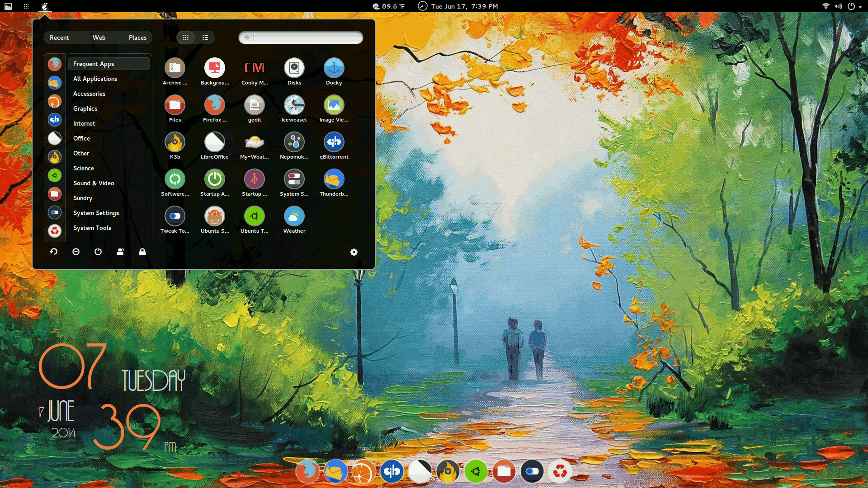Open Thunderbird from the bottom dock
This screenshot has width=868, height=488.
336,471
